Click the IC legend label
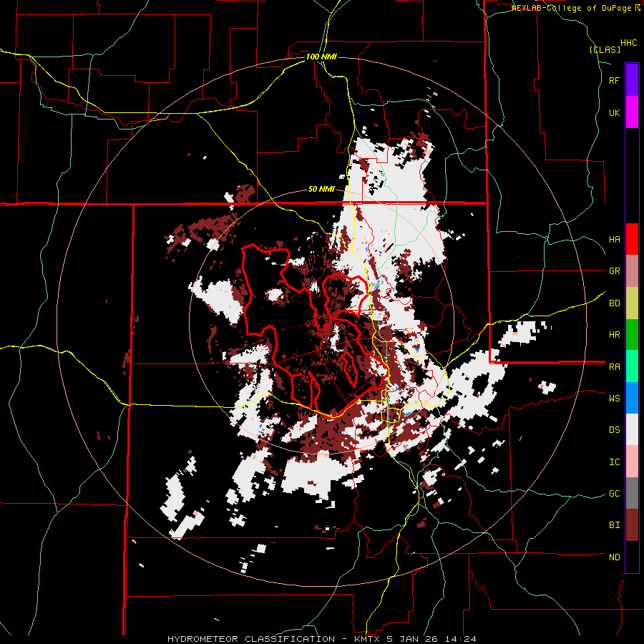644x644 pixels. tap(614, 462)
